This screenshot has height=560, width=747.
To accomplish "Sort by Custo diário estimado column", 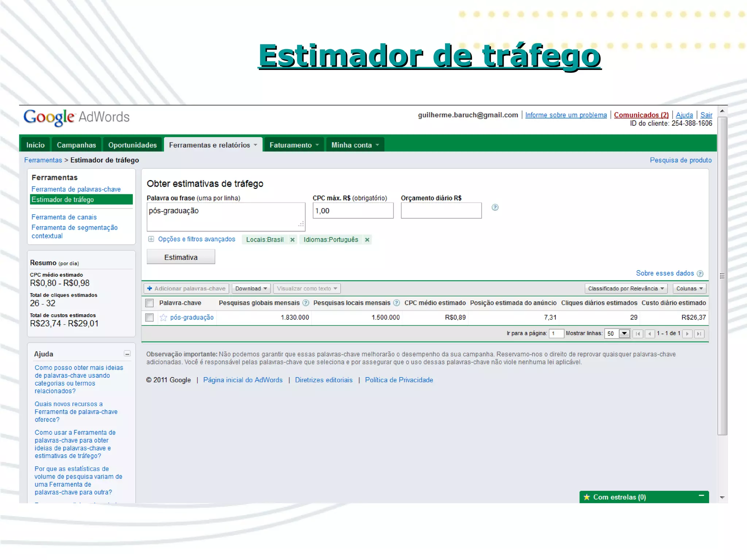I will tap(674, 303).
